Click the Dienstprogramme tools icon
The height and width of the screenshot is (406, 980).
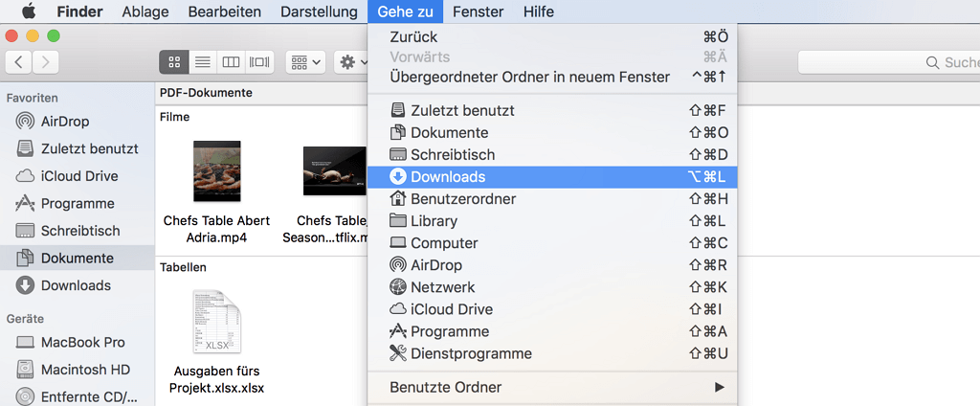point(397,353)
